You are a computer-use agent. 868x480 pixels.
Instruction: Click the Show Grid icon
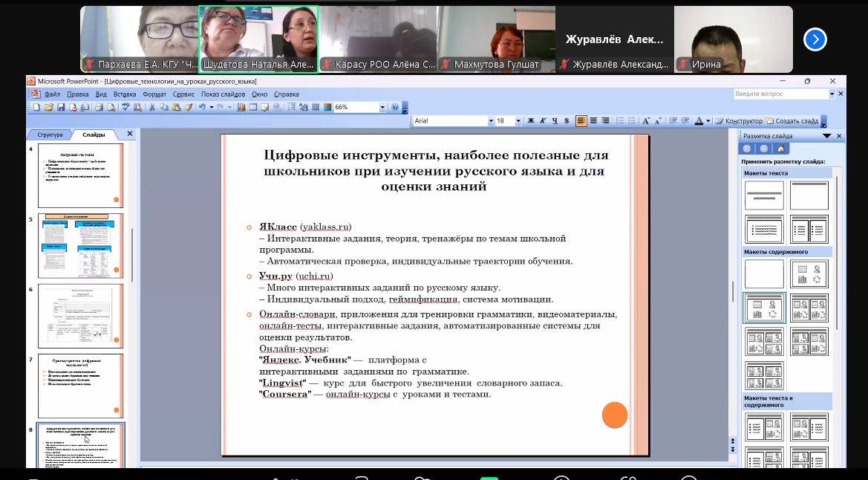[x=316, y=108]
